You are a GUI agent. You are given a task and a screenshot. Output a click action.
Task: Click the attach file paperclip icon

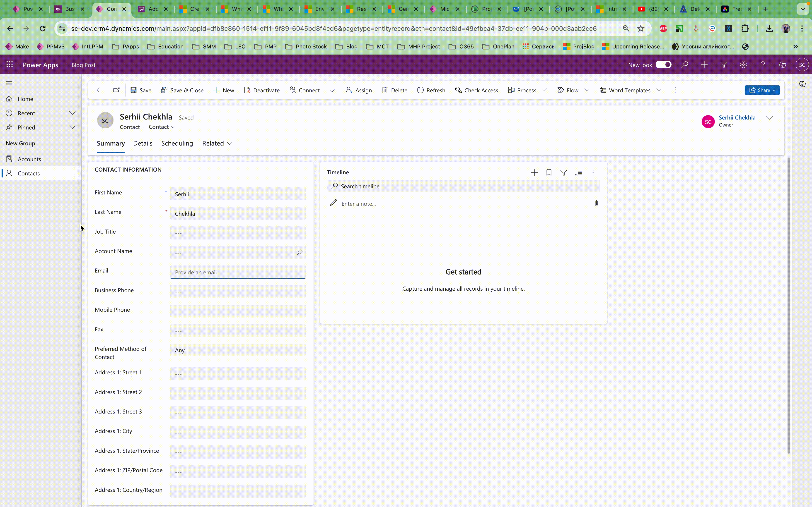pyautogui.click(x=596, y=203)
